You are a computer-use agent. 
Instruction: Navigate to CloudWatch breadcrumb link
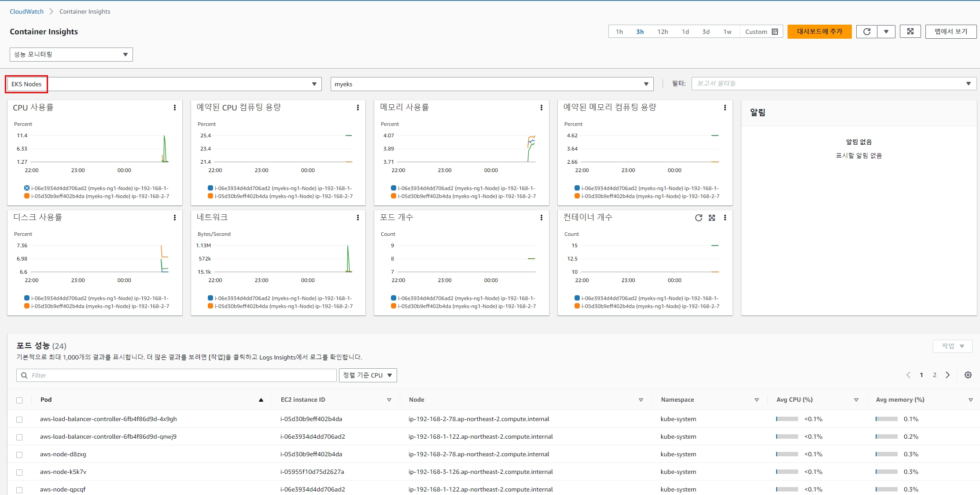coord(26,11)
